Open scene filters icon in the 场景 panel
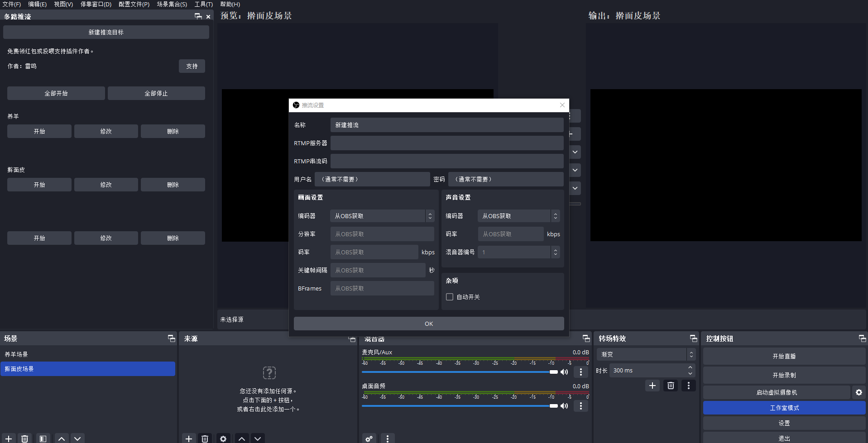This screenshot has width=868, height=443. tap(43, 438)
